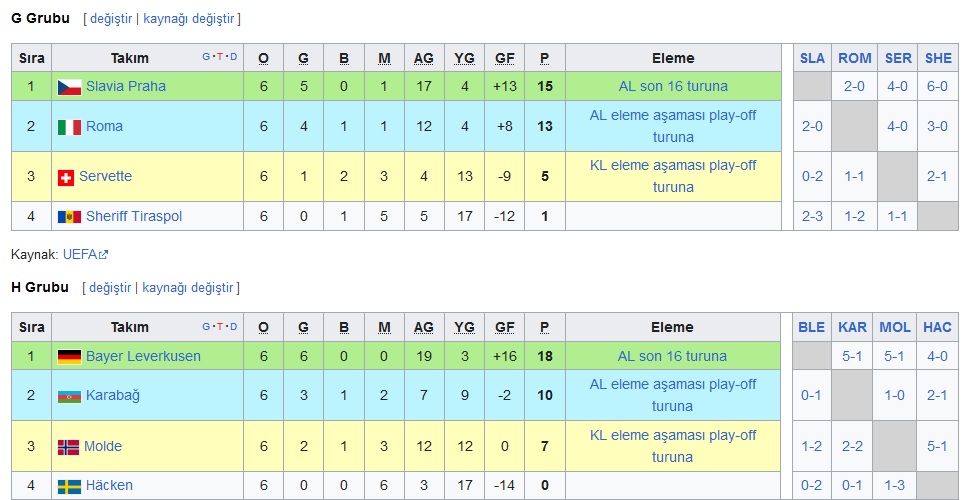The width and height of the screenshot is (965, 500).
Task: Click the Azerbaijani flag beside Karabağ
Action: click(70, 396)
